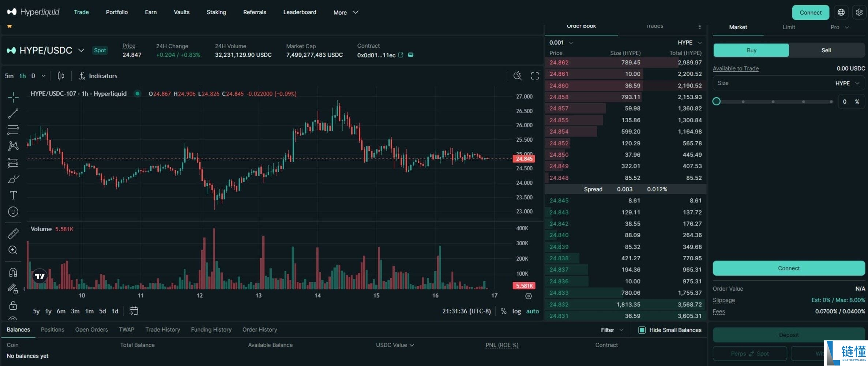Open the emoji icons tool
868x366 pixels.
[13, 212]
